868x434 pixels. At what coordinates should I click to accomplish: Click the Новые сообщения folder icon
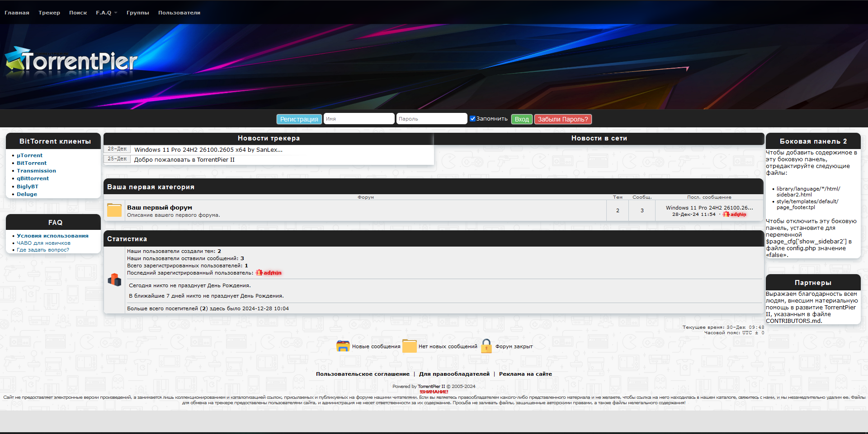coord(343,346)
